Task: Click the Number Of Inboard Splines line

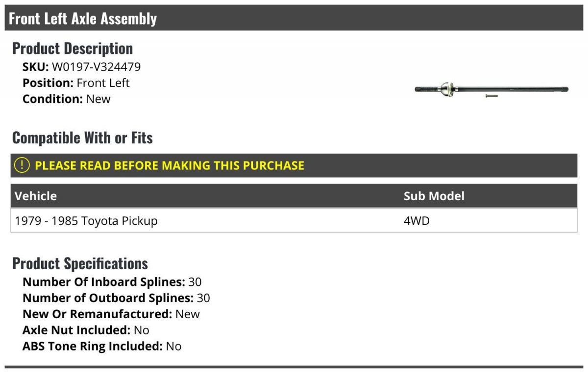Action: (x=112, y=282)
